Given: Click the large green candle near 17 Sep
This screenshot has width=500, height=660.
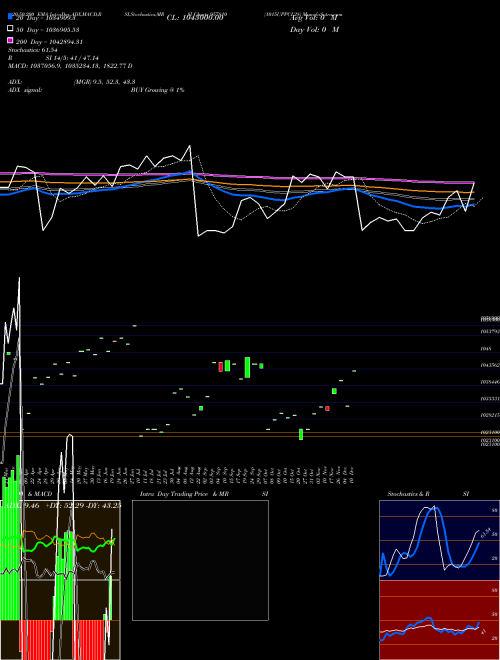Looking at the screenshot, I should (x=247, y=367).
